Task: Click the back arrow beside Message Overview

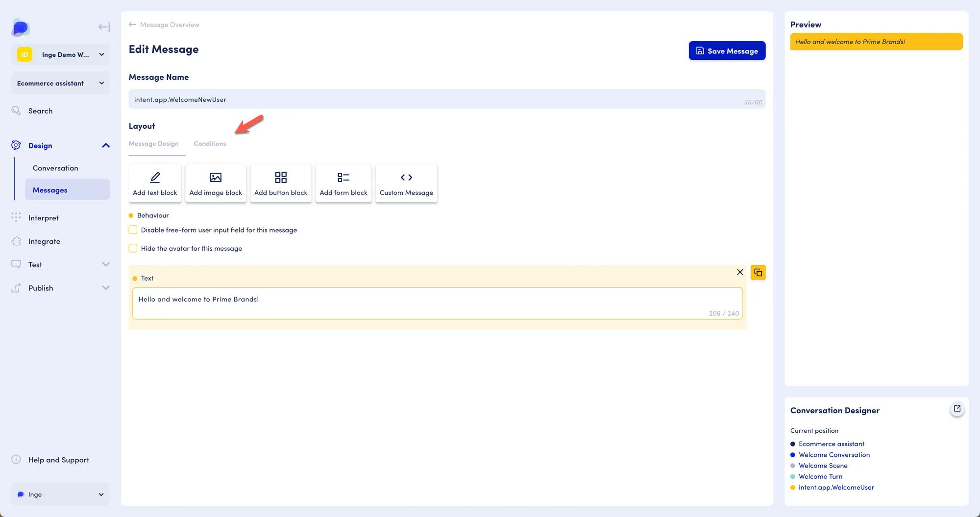Action: pyautogui.click(x=132, y=24)
